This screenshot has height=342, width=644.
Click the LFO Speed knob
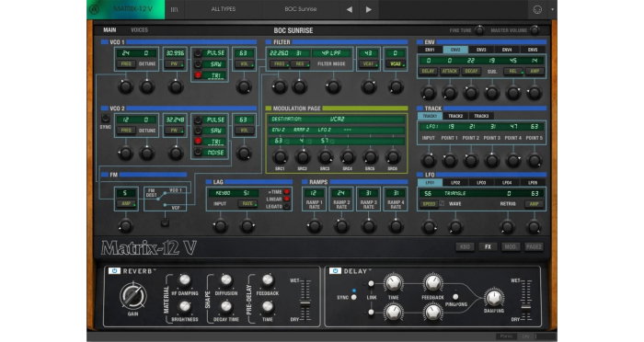point(429,227)
